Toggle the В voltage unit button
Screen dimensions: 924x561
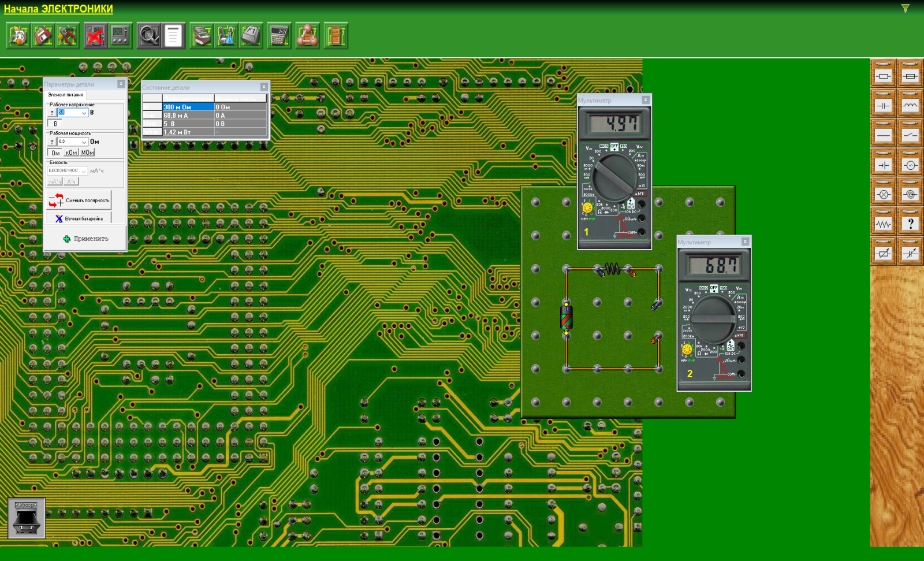click(55, 124)
